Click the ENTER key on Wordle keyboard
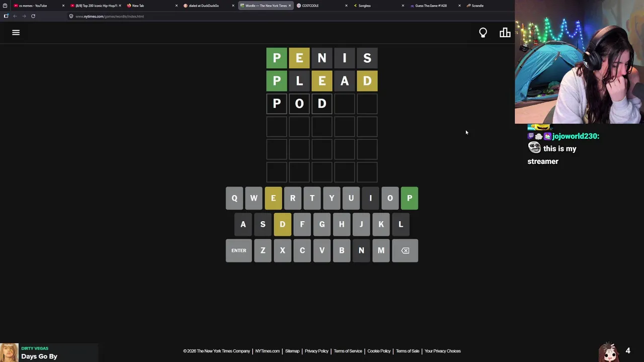The height and width of the screenshot is (362, 644). (x=238, y=250)
